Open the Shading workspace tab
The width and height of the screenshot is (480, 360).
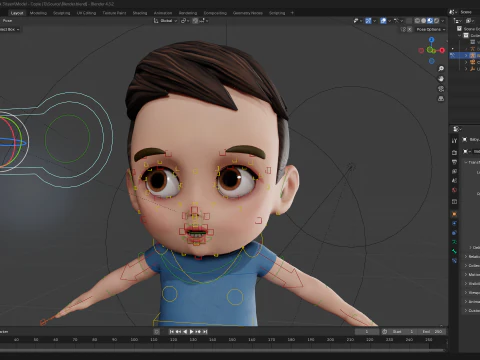[x=140, y=13]
